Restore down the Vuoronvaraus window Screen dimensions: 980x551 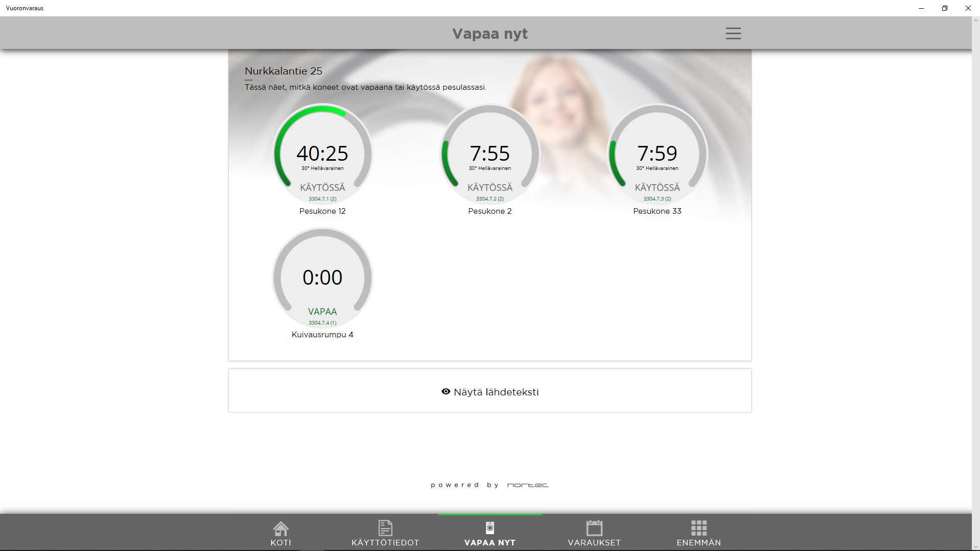[944, 8]
